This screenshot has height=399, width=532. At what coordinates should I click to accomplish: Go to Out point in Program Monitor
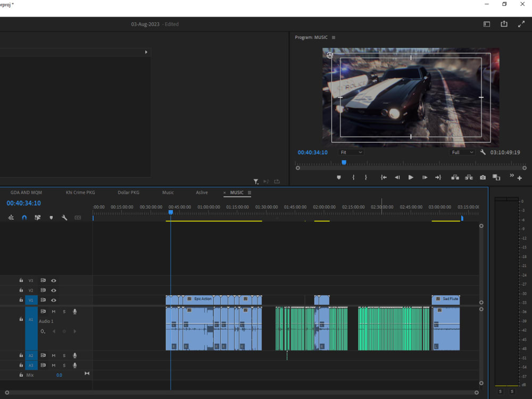[x=438, y=177]
